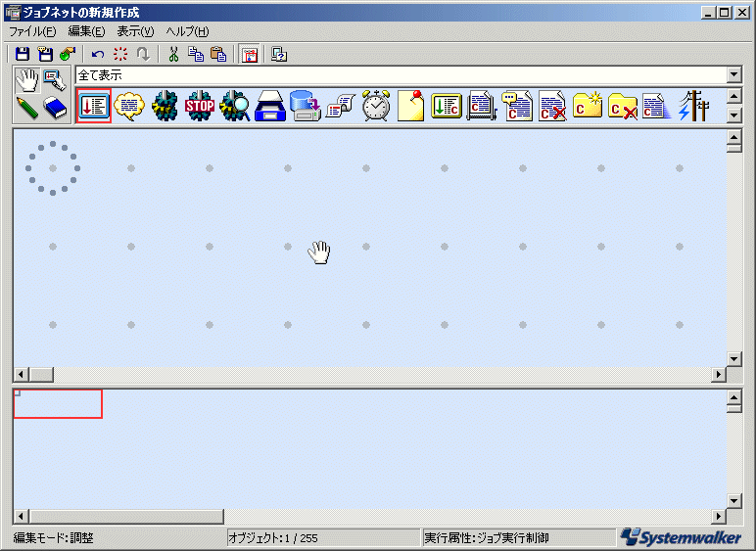
Task: Open the 編集(E) menu
Action: [86, 31]
